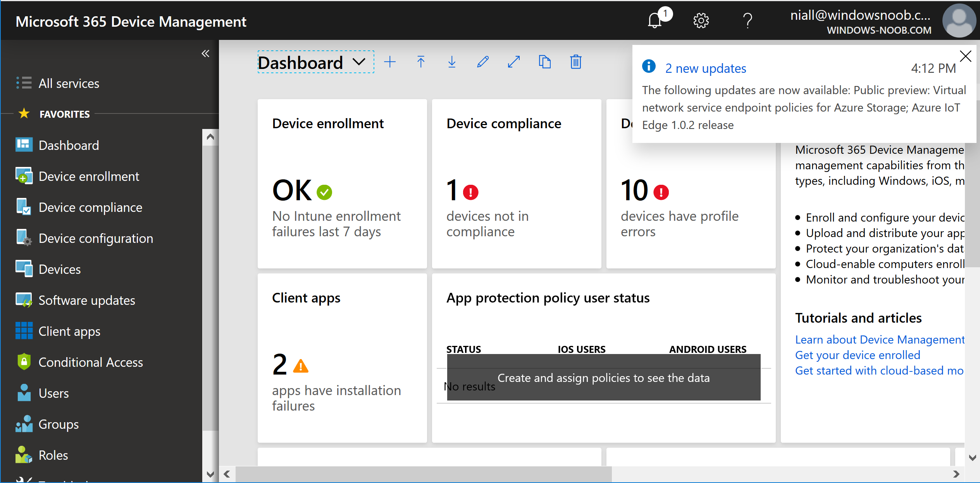The height and width of the screenshot is (483, 980).
Task: Click the Device configuration sidebar icon
Action: 24,238
